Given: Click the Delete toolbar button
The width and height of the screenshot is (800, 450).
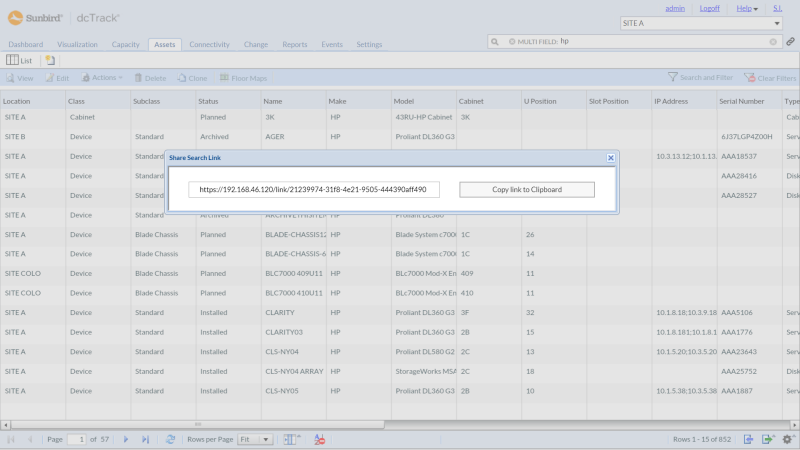Looking at the screenshot, I should [x=151, y=78].
